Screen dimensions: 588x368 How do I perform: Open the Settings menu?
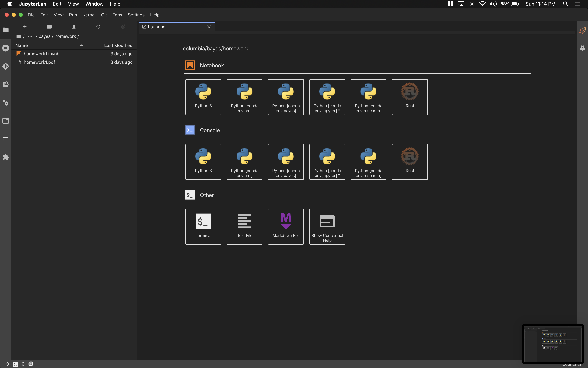pos(136,15)
